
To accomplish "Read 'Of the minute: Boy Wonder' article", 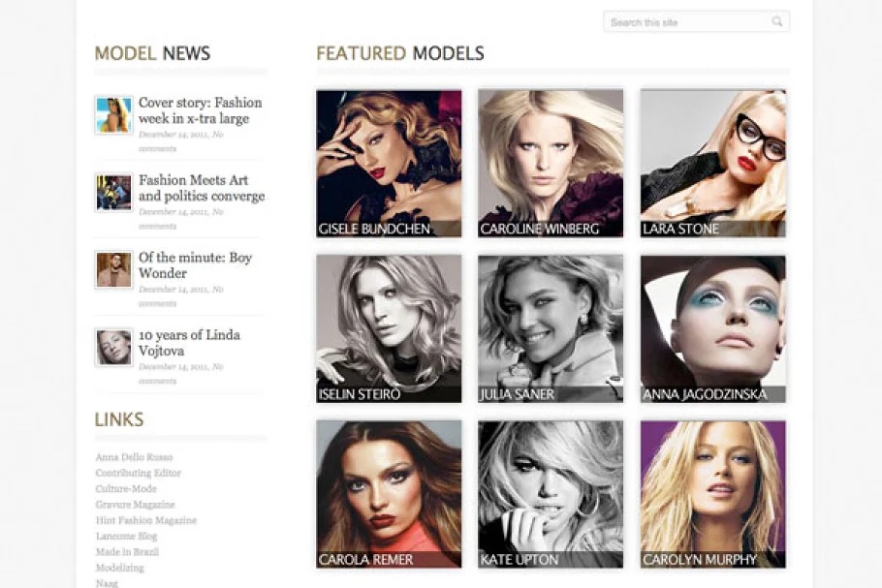I will pos(195,265).
